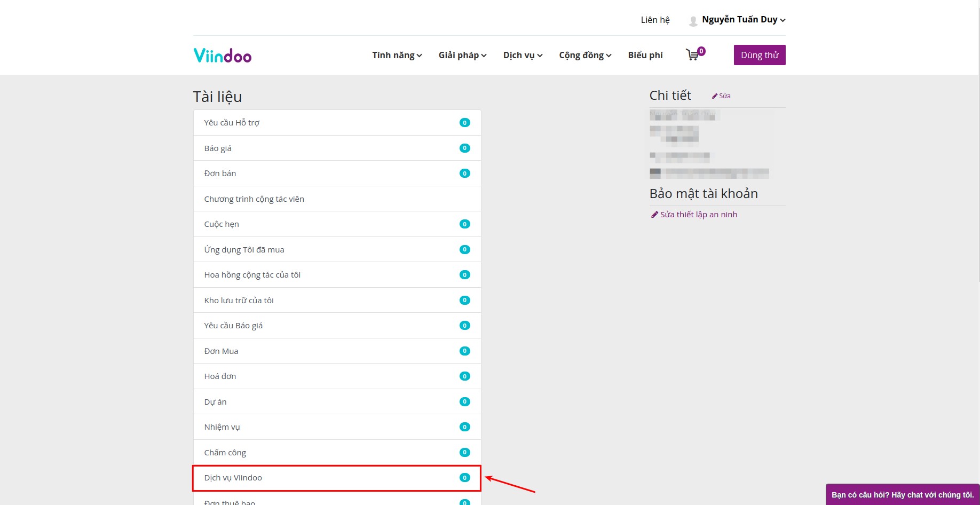Open the Hoá đơn list item
980x505 pixels.
coord(220,376)
